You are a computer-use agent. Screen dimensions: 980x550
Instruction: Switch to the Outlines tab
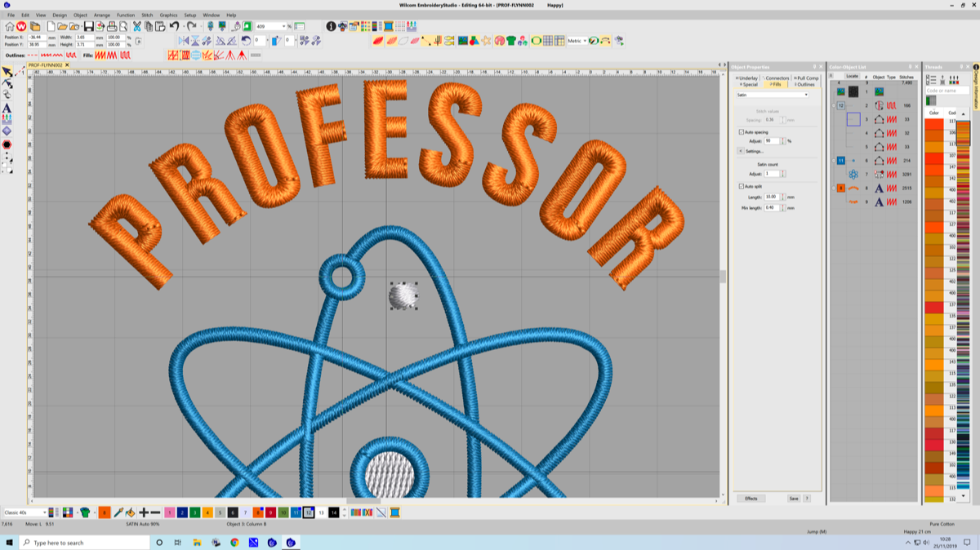click(x=804, y=84)
